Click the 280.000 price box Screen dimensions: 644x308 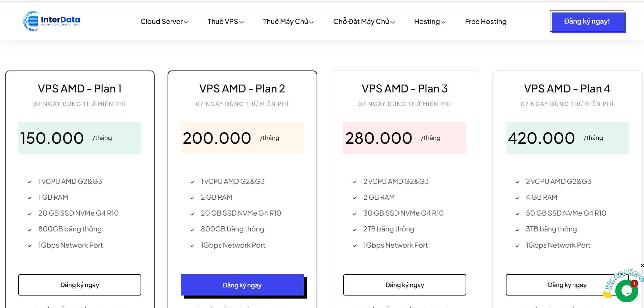(404, 138)
